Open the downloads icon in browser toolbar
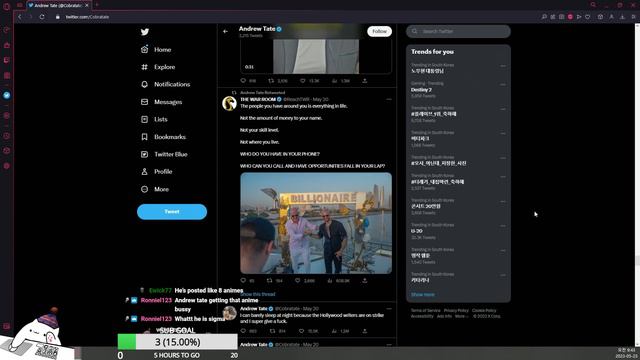640x360 pixels. [622, 17]
